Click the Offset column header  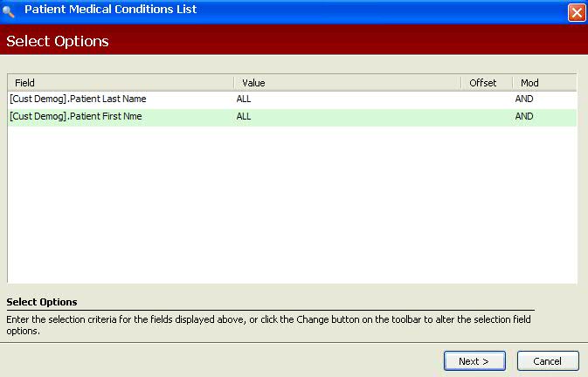[x=486, y=83]
